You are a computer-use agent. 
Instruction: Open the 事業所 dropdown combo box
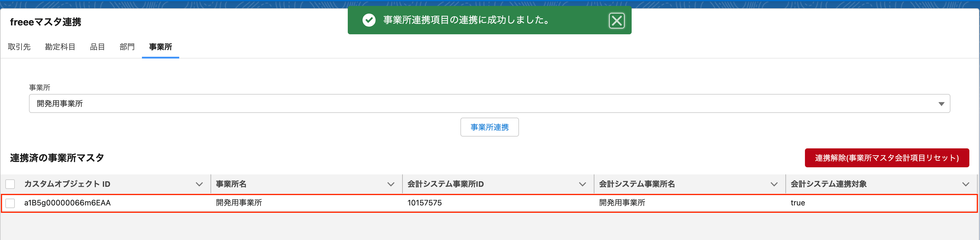point(489,103)
